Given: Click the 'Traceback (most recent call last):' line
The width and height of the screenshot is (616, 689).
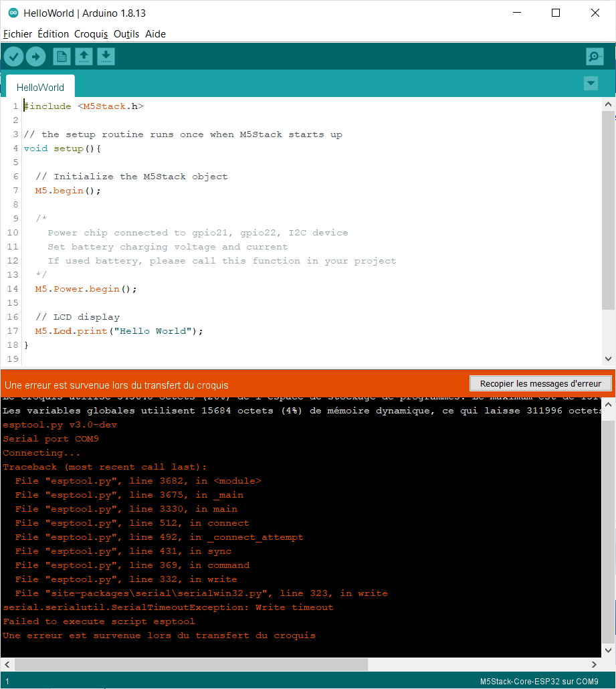Looking at the screenshot, I should 104,467.
